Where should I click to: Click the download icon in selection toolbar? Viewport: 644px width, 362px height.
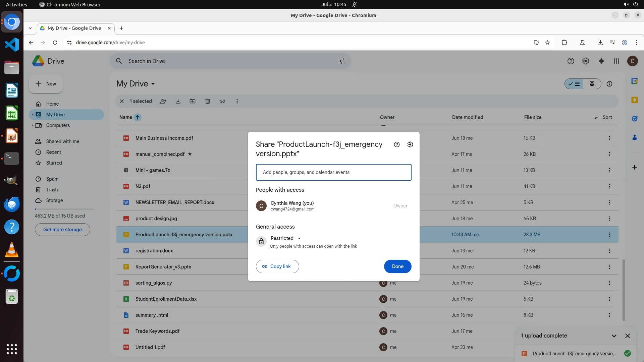click(x=178, y=101)
